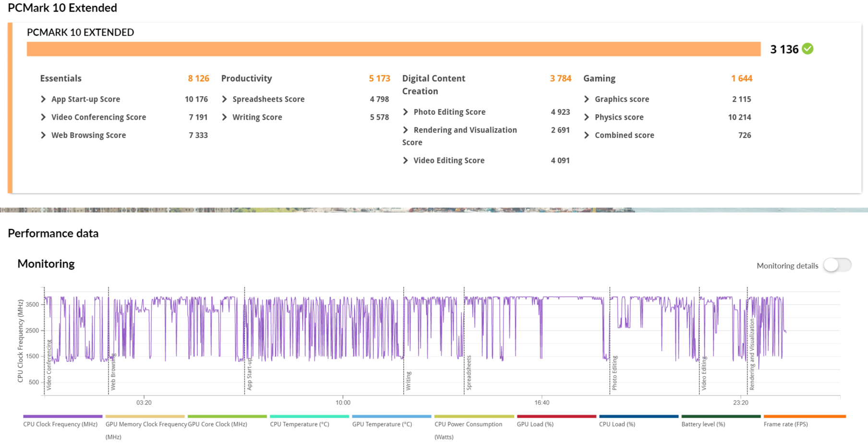Click the Gaming score 1 644
This screenshot has height=445, width=868.
(x=742, y=78)
